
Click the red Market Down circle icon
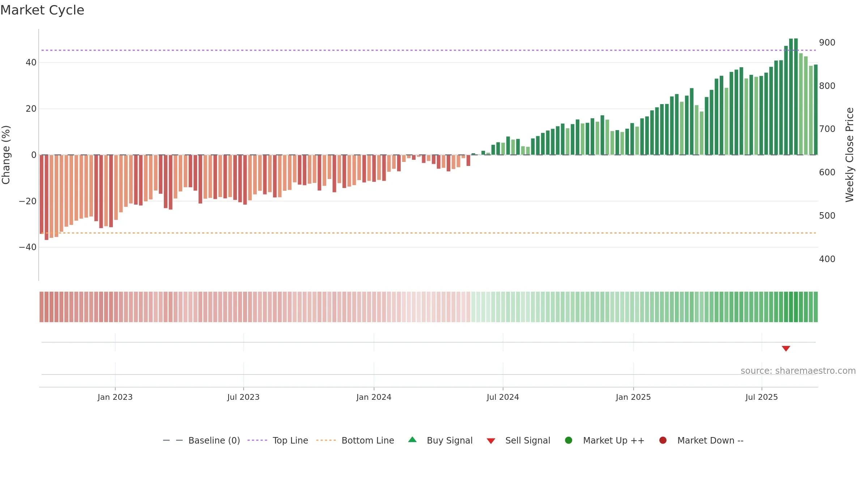[663, 440]
